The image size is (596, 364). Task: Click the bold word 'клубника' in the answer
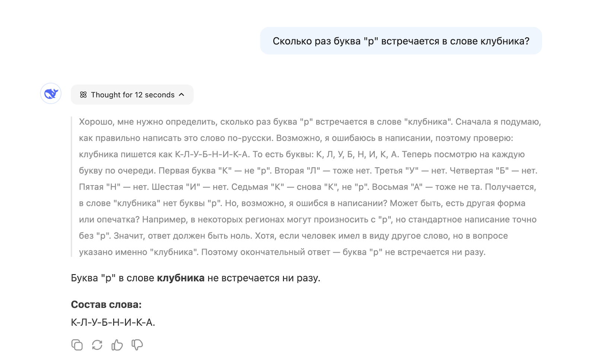point(180,277)
